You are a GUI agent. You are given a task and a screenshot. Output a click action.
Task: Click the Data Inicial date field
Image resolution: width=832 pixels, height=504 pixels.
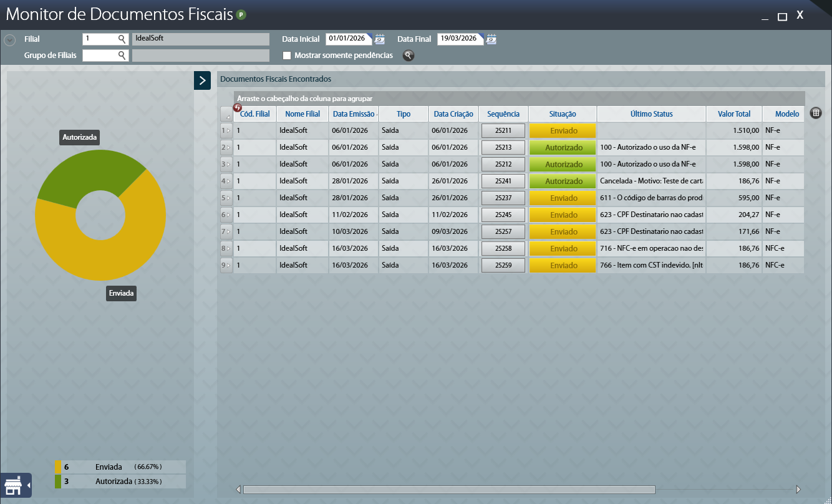click(347, 39)
